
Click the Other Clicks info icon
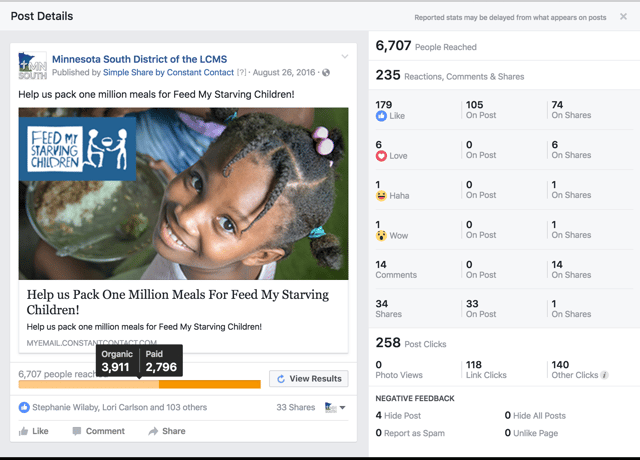pyautogui.click(x=604, y=375)
